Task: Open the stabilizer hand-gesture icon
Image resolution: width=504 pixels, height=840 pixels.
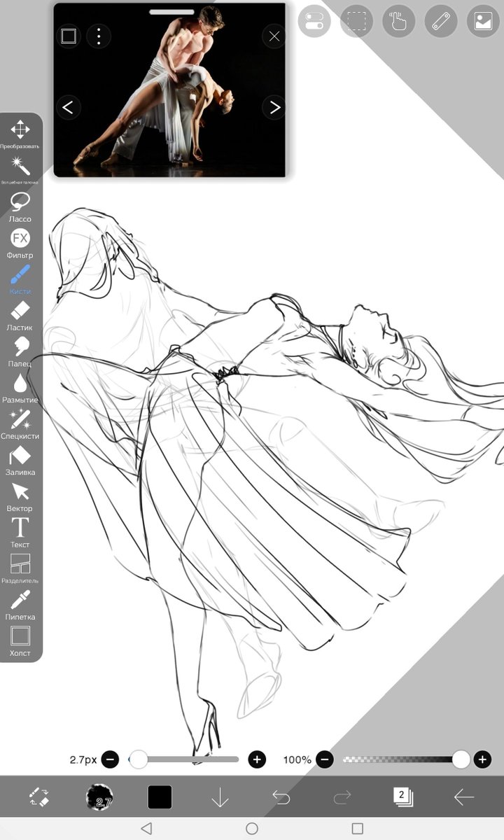Action: point(399,21)
